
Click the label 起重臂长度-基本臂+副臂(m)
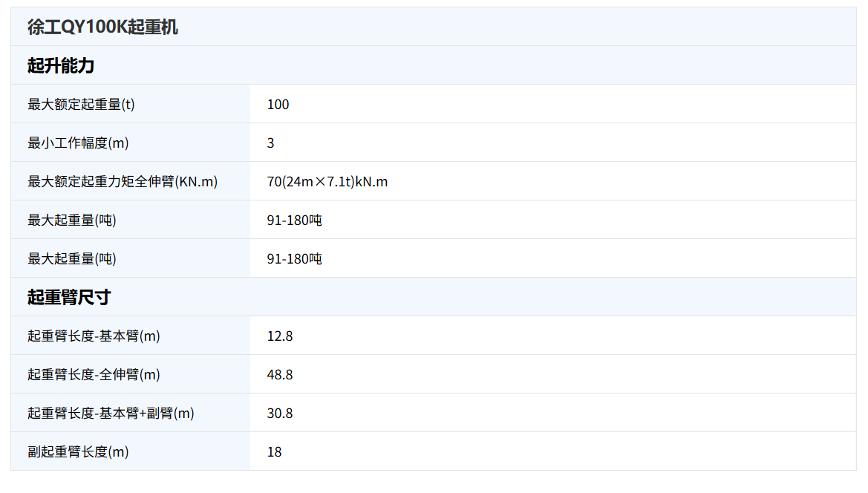[111, 414]
